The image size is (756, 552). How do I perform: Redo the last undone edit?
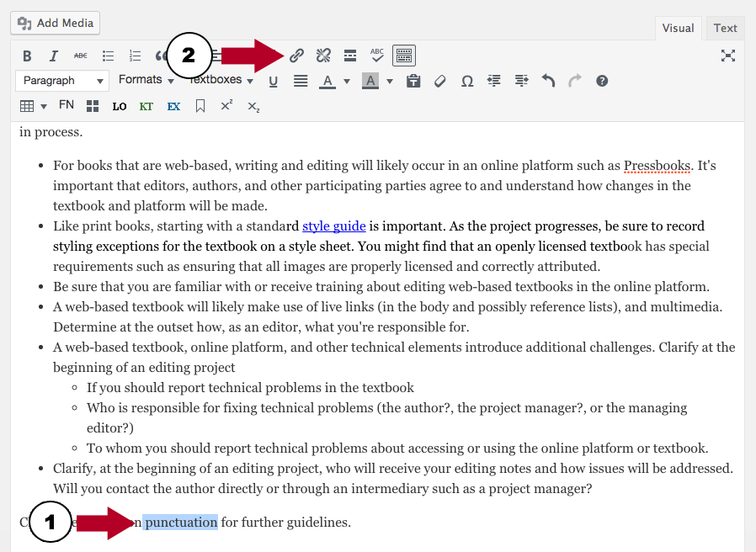[575, 81]
